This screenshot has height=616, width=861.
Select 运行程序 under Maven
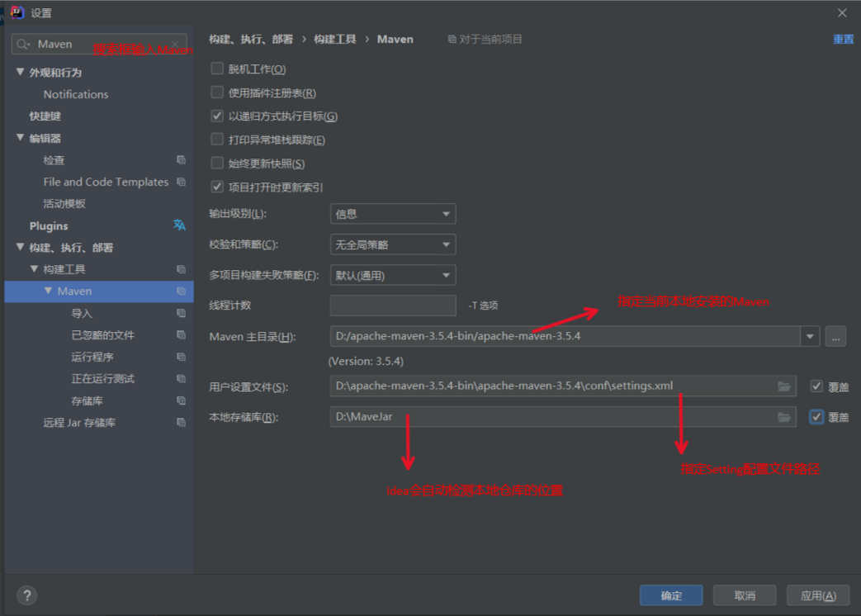tap(92, 357)
